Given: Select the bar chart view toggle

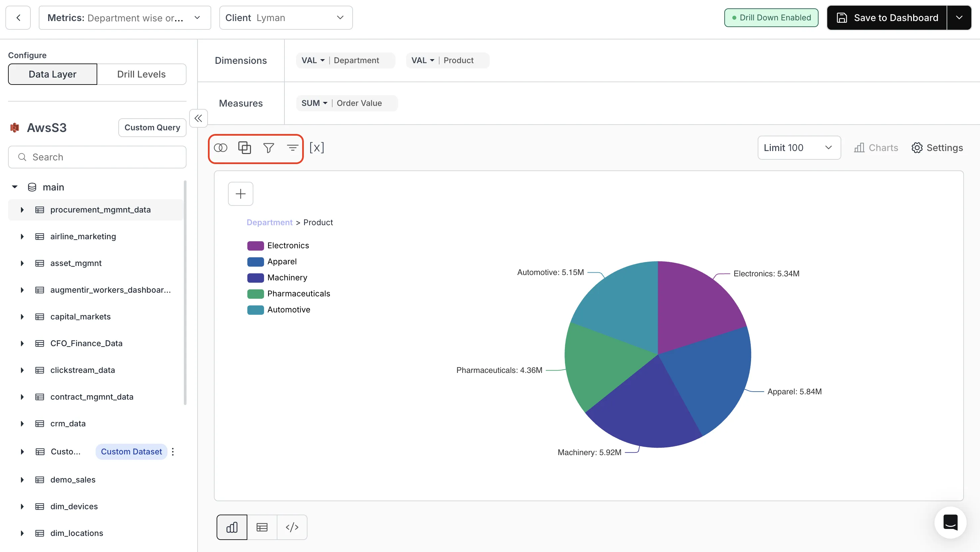Looking at the screenshot, I should pyautogui.click(x=232, y=527).
